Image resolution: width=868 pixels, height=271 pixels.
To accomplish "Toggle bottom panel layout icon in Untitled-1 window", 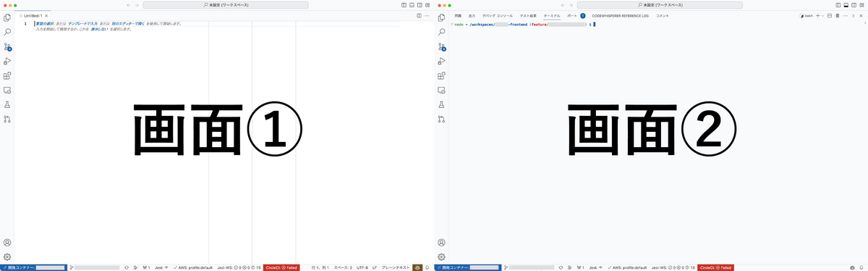I will [411, 5].
